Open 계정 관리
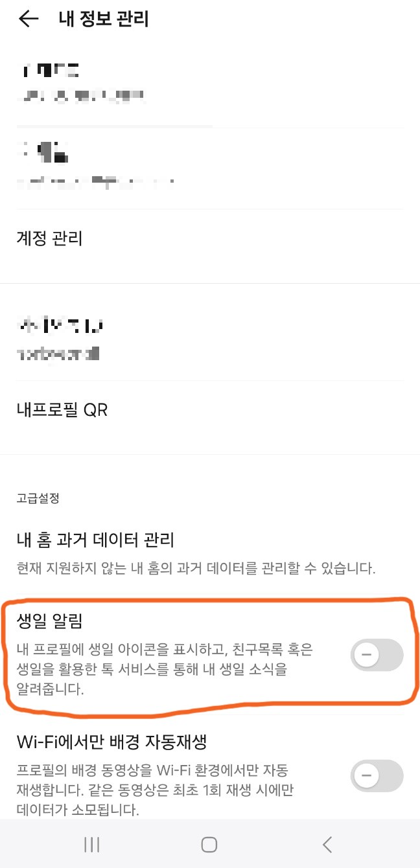The width and height of the screenshot is (420, 868). pos(210,238)
